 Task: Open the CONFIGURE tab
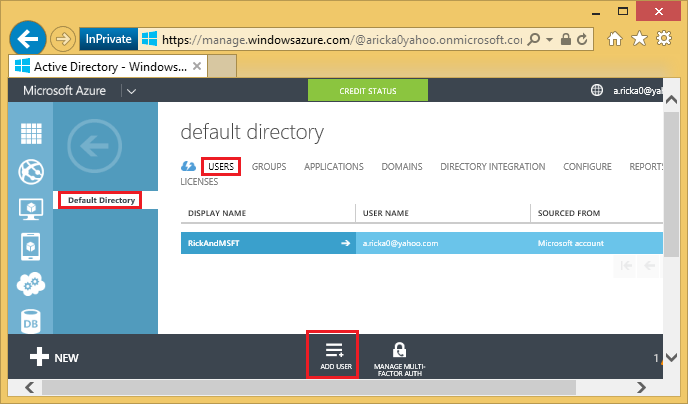click(588, 167)
